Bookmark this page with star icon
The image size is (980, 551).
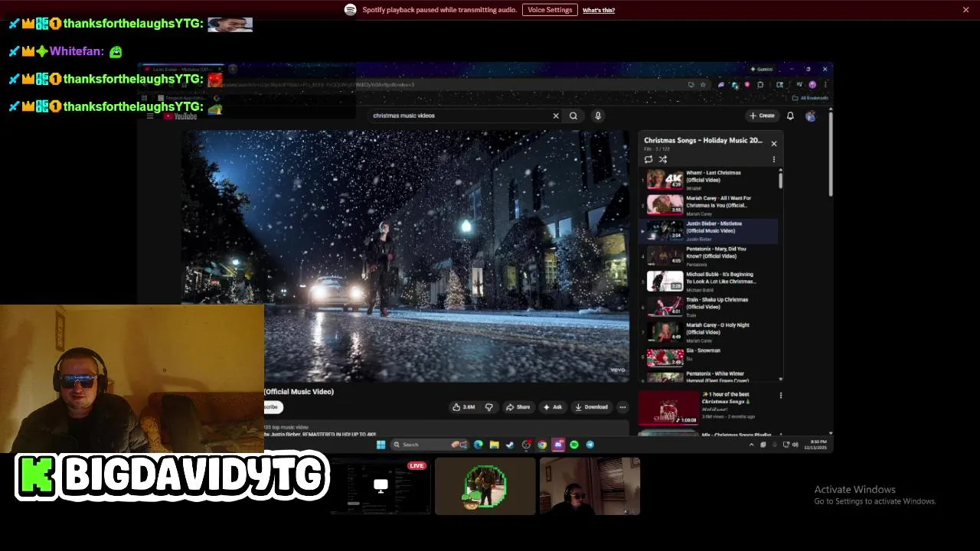[703, 84]
